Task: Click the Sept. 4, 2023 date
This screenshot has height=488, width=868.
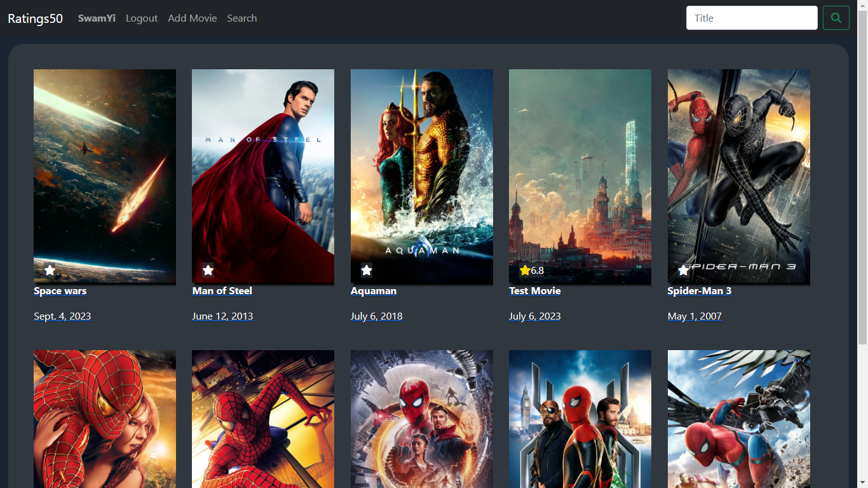Action: point(62,316)
